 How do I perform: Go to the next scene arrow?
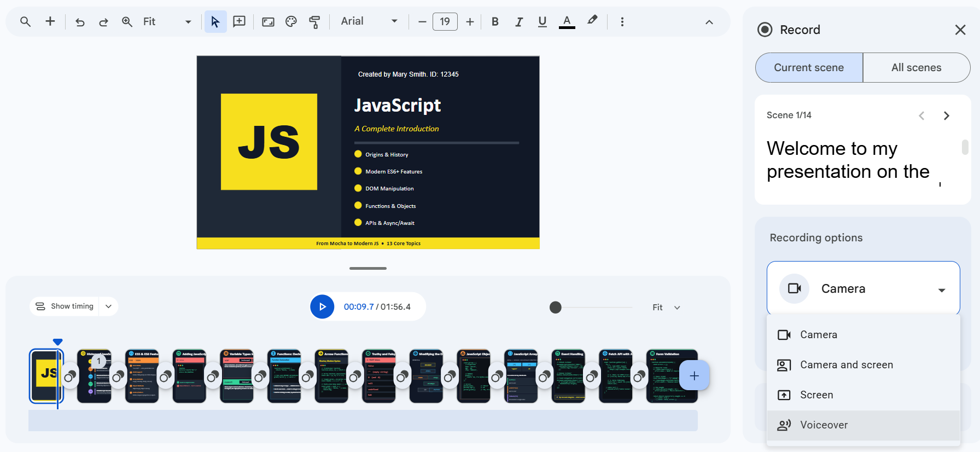[x=947, y=115]
